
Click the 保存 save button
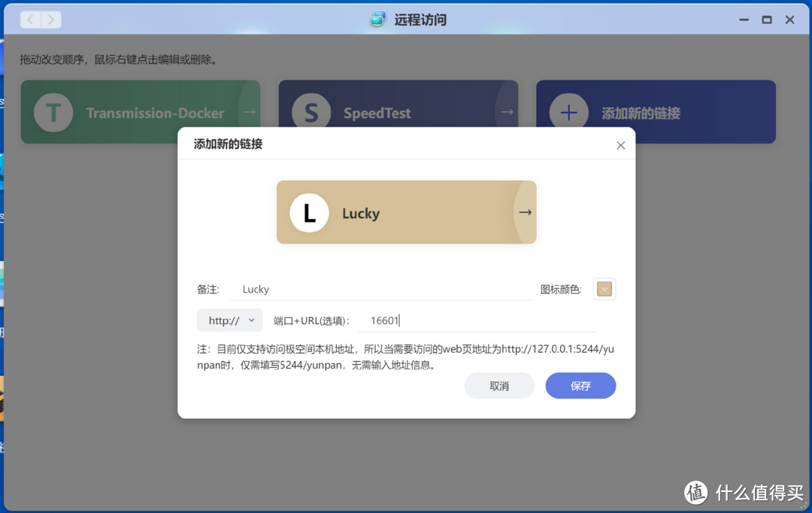pyautogui.click(x=580, y=385)
